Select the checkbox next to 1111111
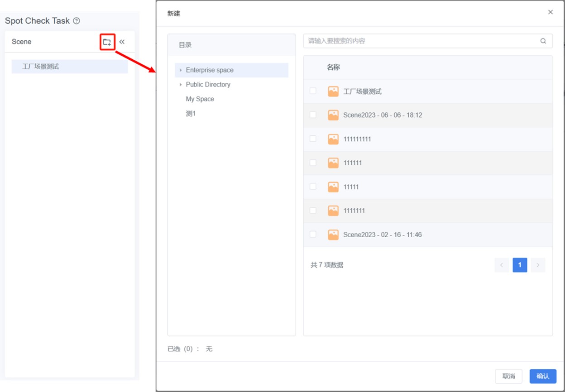Viewport: 565px width, 392px height. click(313, 210)
